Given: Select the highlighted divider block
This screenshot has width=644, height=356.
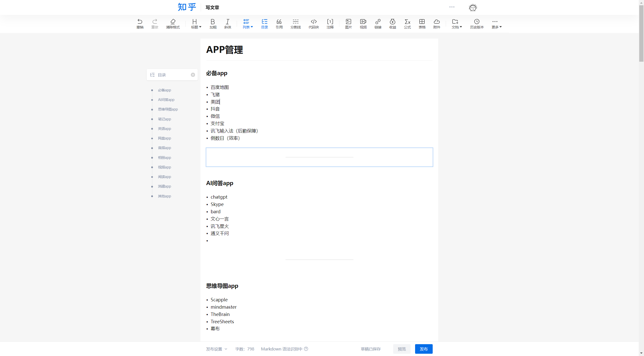Looking at the screenshot, I should point(319,157).
